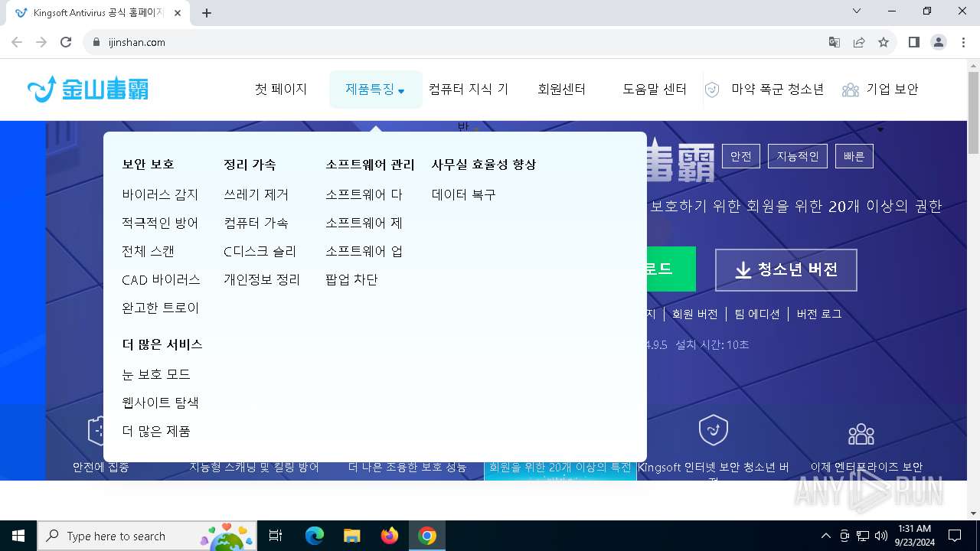Click 컴퓨터 가속 menu link

point(256,223)
